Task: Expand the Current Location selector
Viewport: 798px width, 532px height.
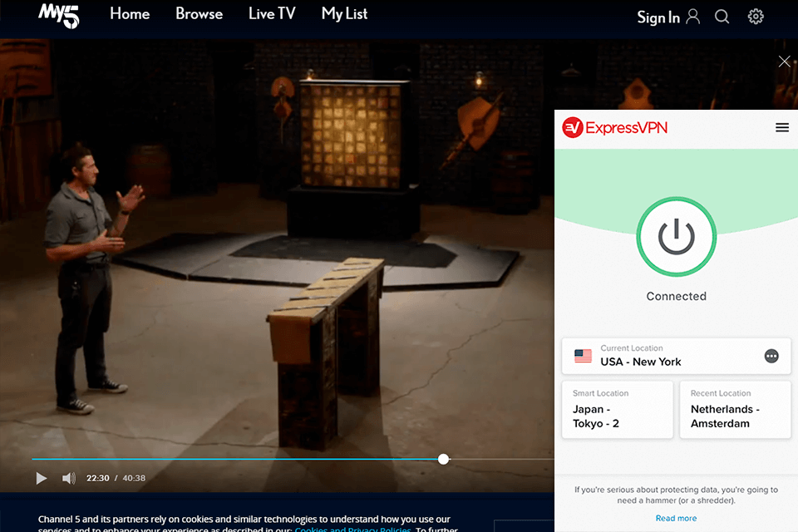Action: [x=665, y=356]
